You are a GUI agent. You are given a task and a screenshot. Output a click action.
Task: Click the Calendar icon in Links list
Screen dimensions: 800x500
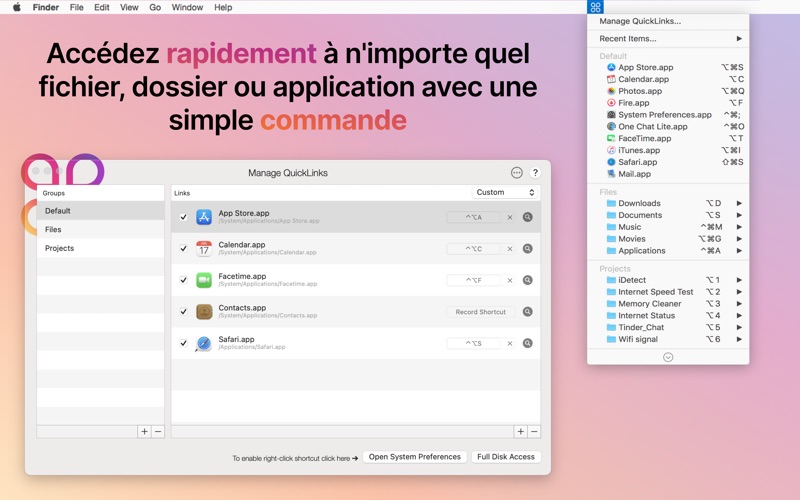coord(204,248)
